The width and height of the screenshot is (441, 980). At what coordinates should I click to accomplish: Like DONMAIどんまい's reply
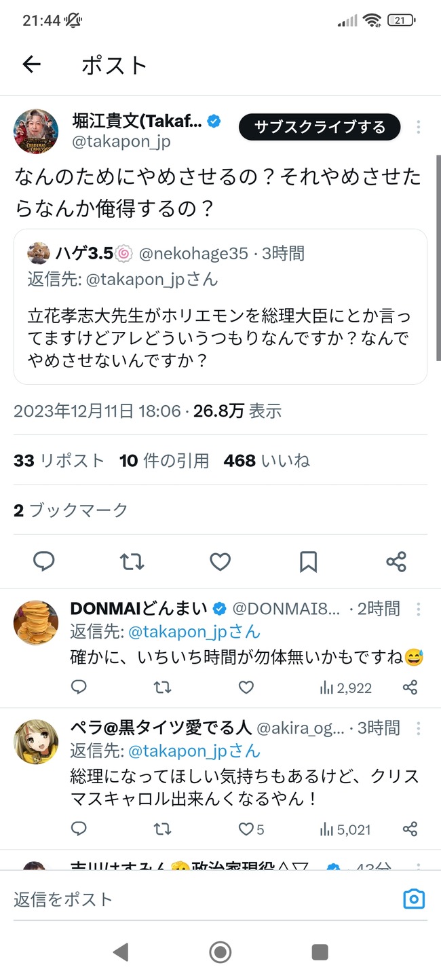pyautogui.click(x=246, y=687)
